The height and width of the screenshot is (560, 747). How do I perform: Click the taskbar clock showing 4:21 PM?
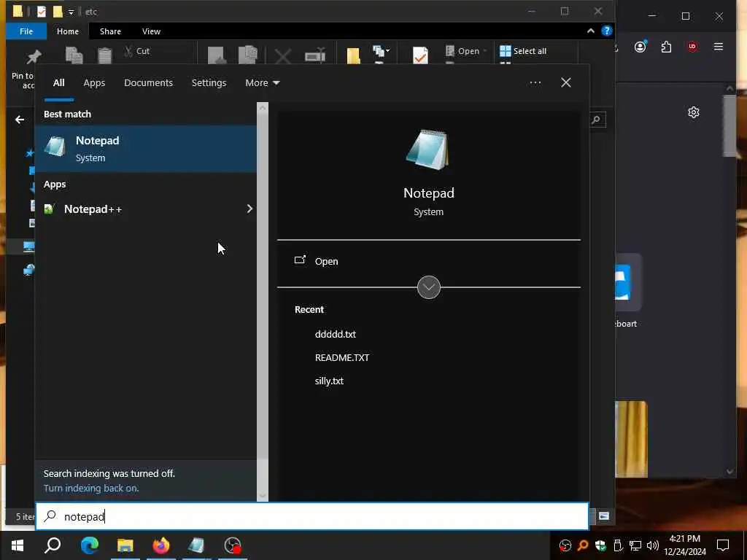pos(685,545)
